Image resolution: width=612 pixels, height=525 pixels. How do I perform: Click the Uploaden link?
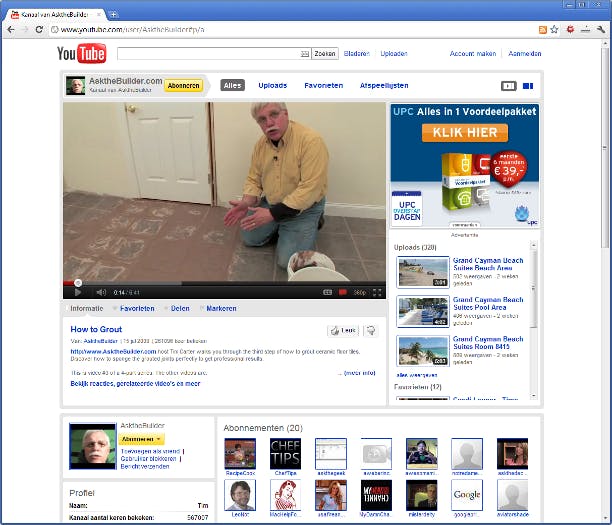(x=394, y=53)
